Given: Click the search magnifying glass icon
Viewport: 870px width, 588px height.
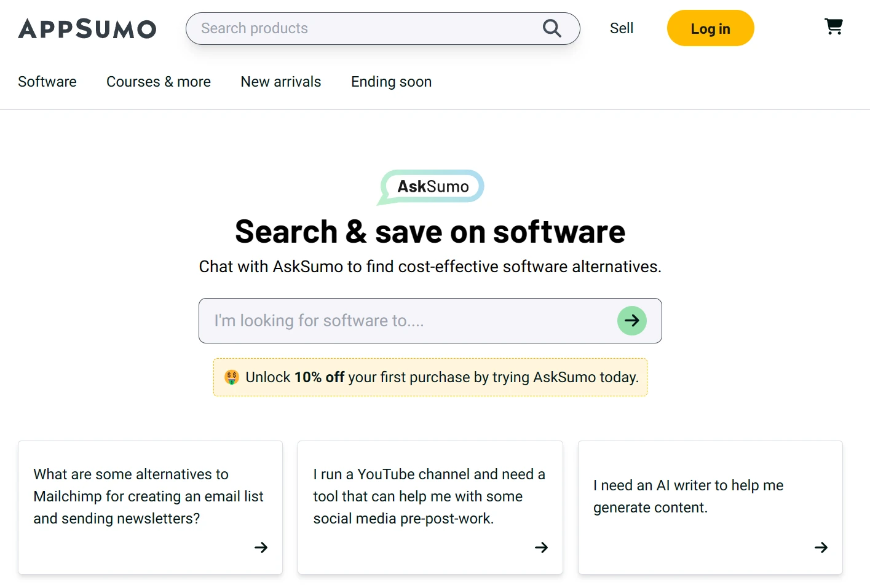Looking at the screenshot, I should coord(552,28).
